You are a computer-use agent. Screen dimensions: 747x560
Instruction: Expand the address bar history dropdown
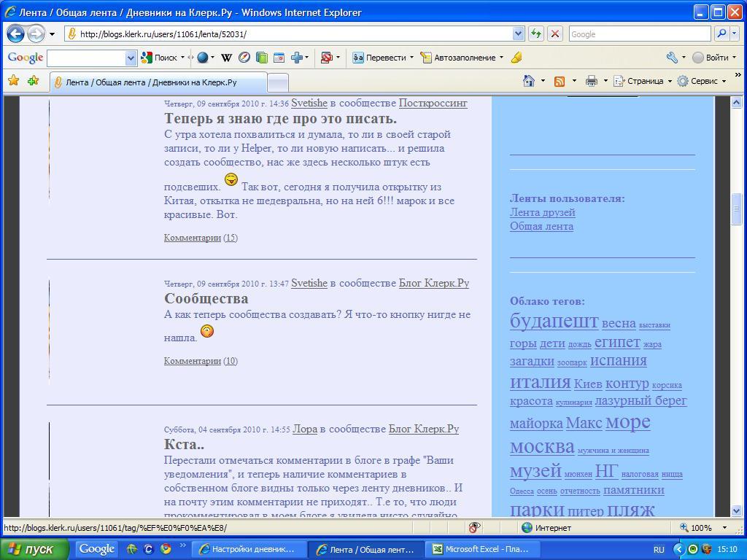coord(519,34)
